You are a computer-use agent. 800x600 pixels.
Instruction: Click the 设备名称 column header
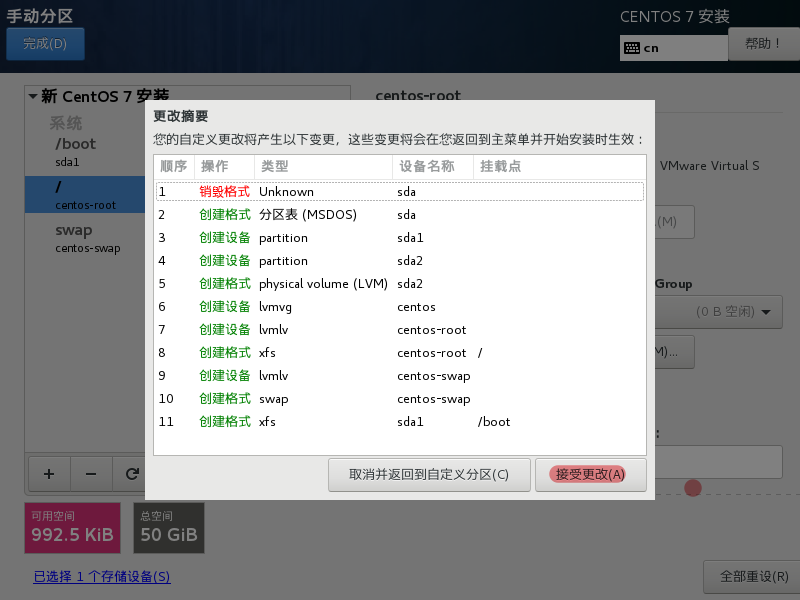pyautogui.click(x=433, y=166)
